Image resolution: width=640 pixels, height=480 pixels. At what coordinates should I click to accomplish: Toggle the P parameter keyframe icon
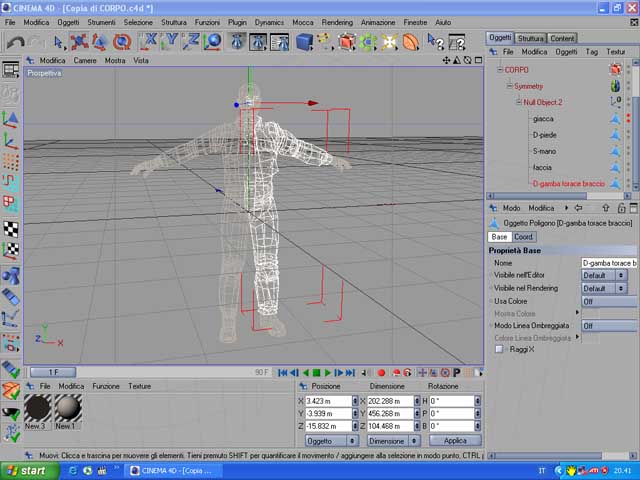457,373
